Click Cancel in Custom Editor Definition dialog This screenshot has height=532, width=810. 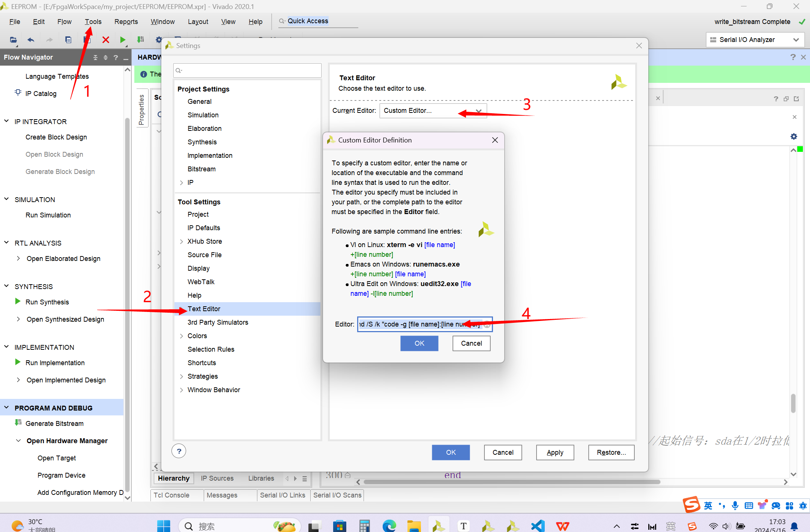coord(472,343)
